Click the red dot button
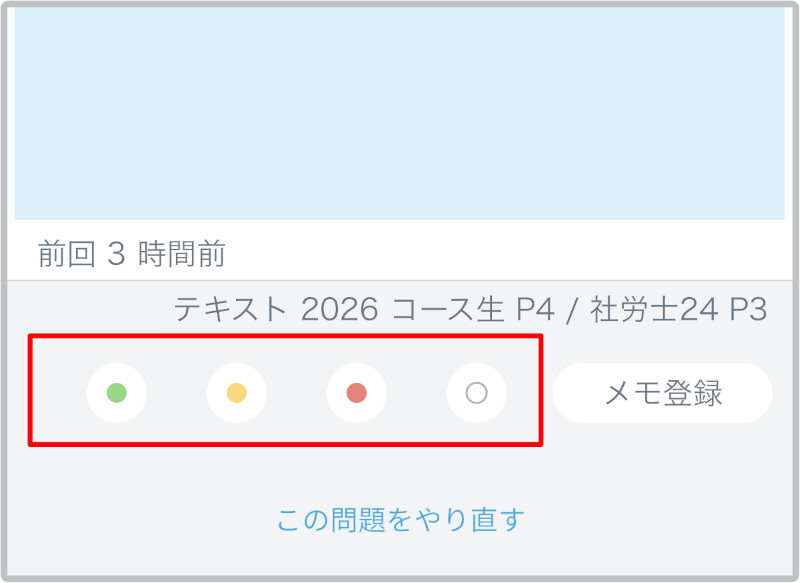The width and height of the screenshot is (800, 583). (356, 393)
